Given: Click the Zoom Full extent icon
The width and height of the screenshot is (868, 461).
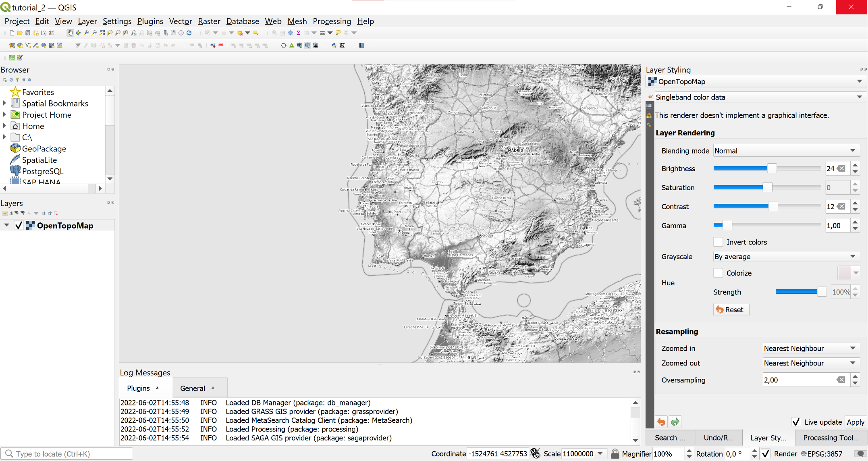Looking at the screenshot, I should point(102,33).
